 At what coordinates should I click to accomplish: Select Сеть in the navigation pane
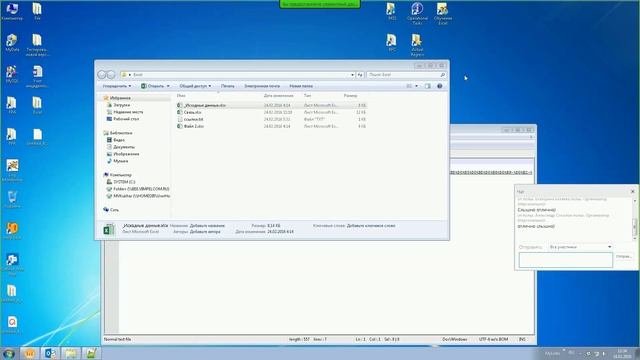tap(114, 209)
